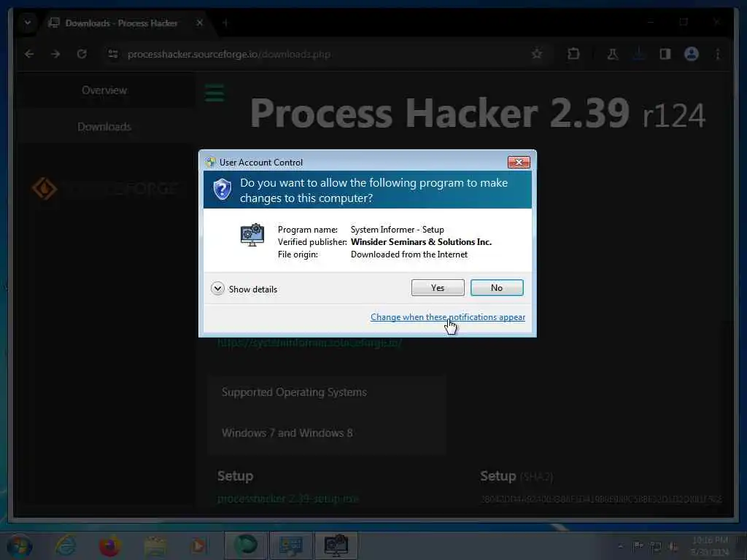The height and width of the screenshot is (560, 747).
Task: Open the browser downloads icon
Action: point(639,54)
